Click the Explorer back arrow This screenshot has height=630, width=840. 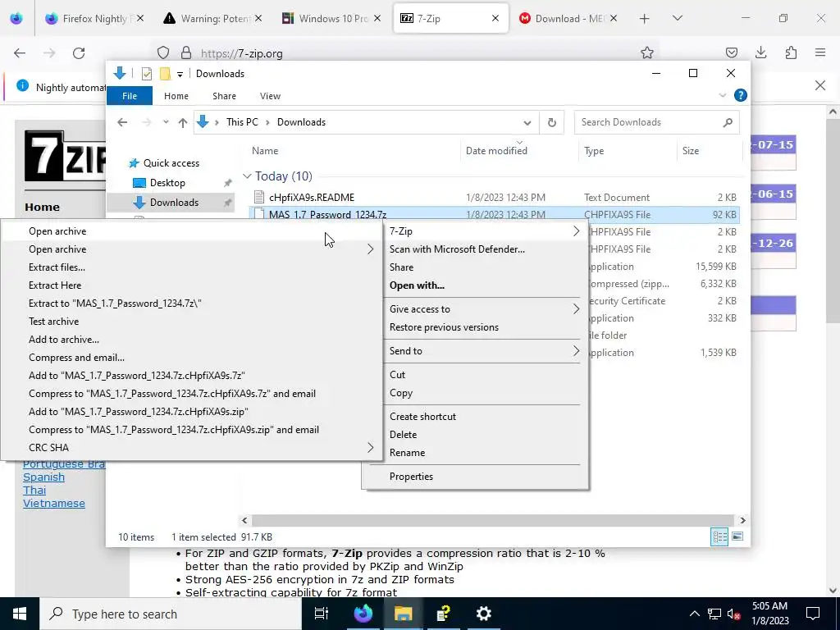122,123
